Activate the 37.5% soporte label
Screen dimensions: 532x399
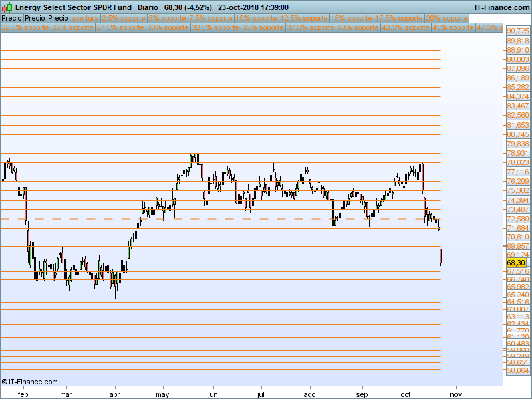pos(311,27)
